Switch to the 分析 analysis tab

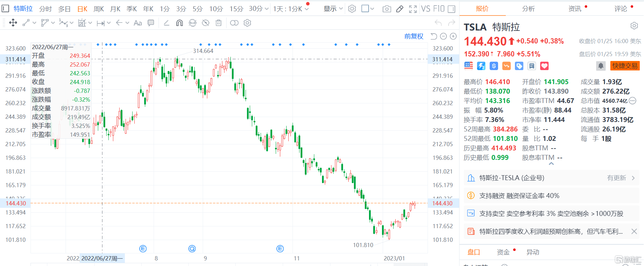(x=528, y=9)
